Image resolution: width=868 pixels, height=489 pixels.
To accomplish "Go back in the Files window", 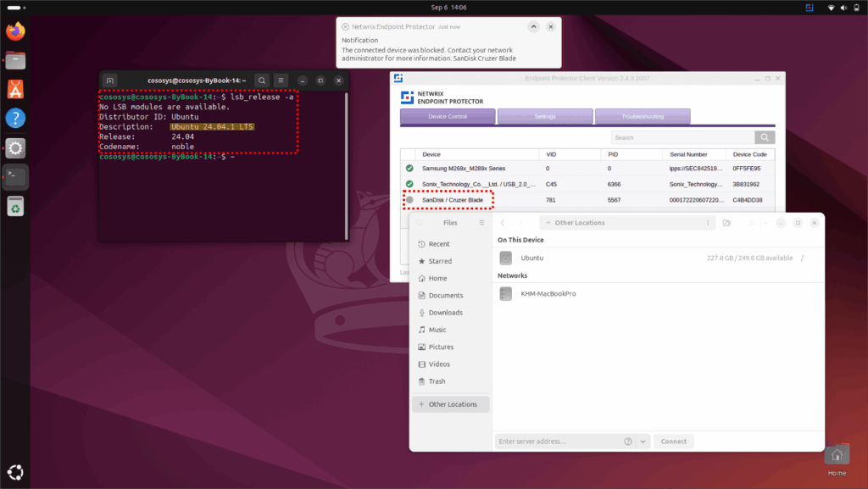I will [503, 223].
